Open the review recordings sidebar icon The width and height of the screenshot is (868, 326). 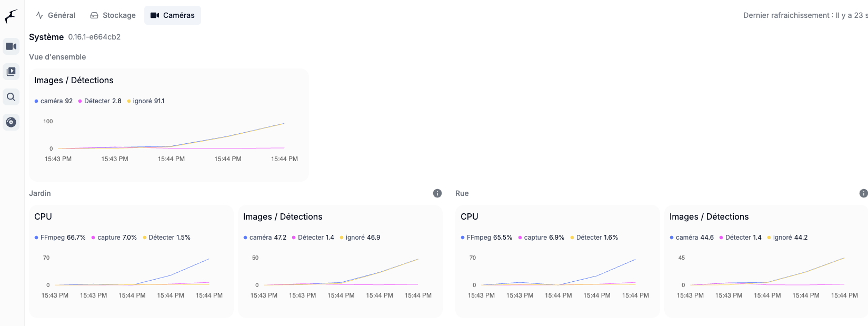[11, 72]
